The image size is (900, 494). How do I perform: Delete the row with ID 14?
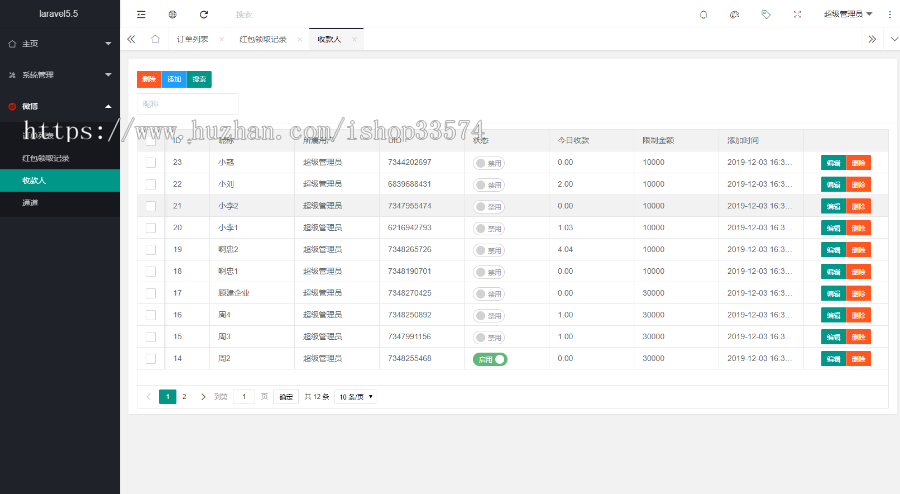859,359
